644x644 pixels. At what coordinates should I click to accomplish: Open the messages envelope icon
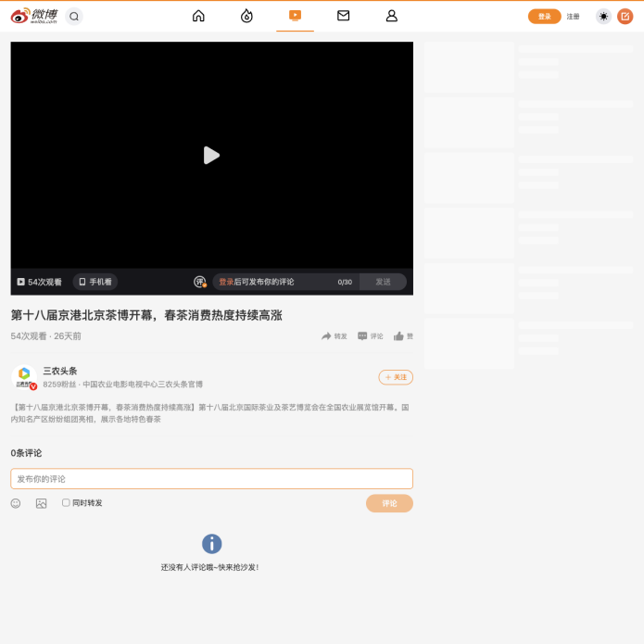coord(344,16)
